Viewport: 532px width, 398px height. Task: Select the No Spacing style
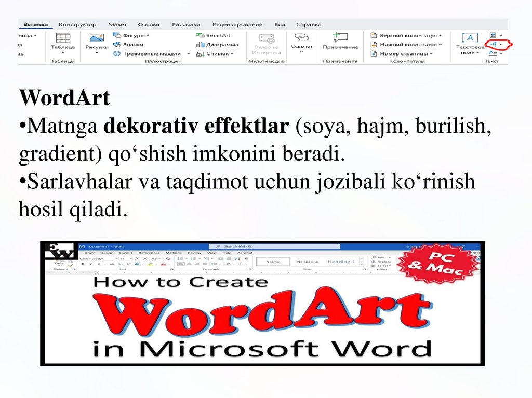pos(308,262)
